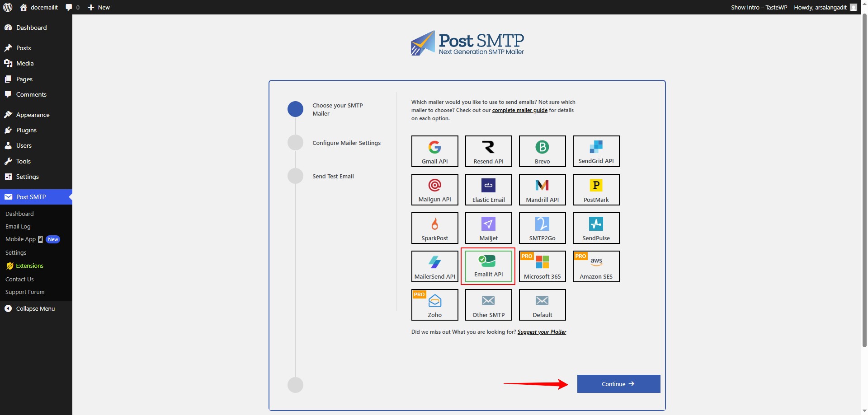Select the Emailit API mailer
The image size is (868, 415).
pos(488,266)
